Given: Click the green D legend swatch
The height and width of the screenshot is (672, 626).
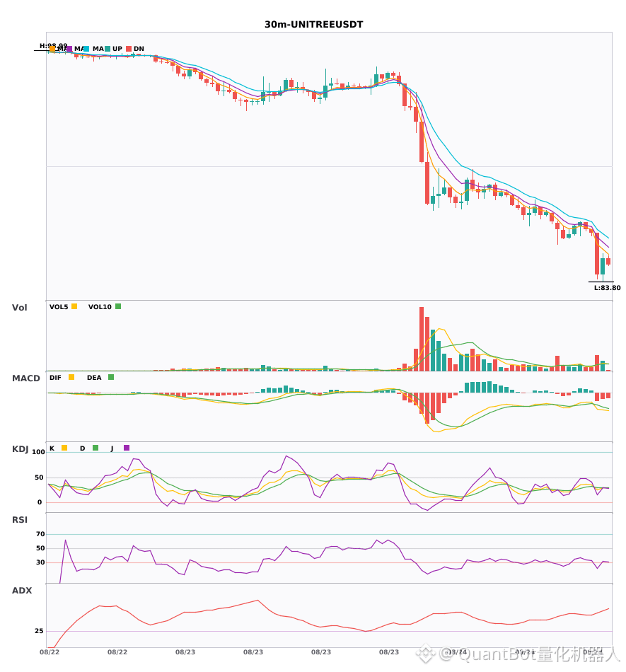Looking at the screenshot, I should tap(95, 448).
